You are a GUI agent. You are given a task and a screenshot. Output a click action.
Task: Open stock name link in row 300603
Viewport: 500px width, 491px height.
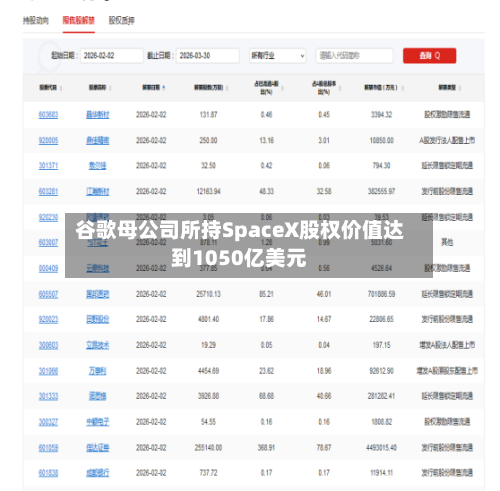pyautogui.click(x=98, y=345)
